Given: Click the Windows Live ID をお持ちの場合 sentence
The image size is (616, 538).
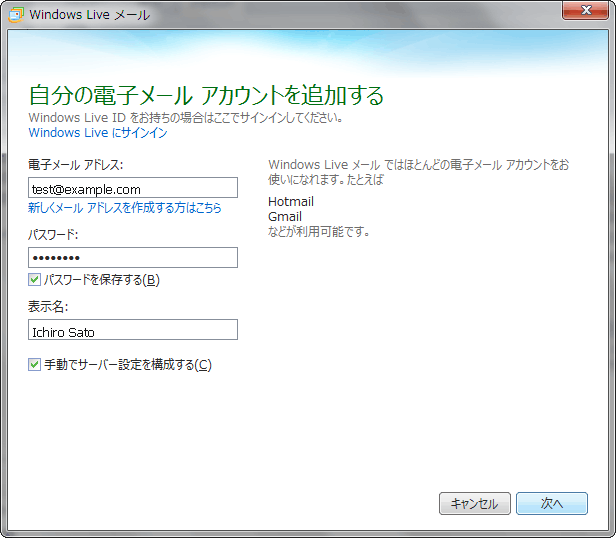Looking at the screenshot, I should pyautogui.click(x=186, y=118).
